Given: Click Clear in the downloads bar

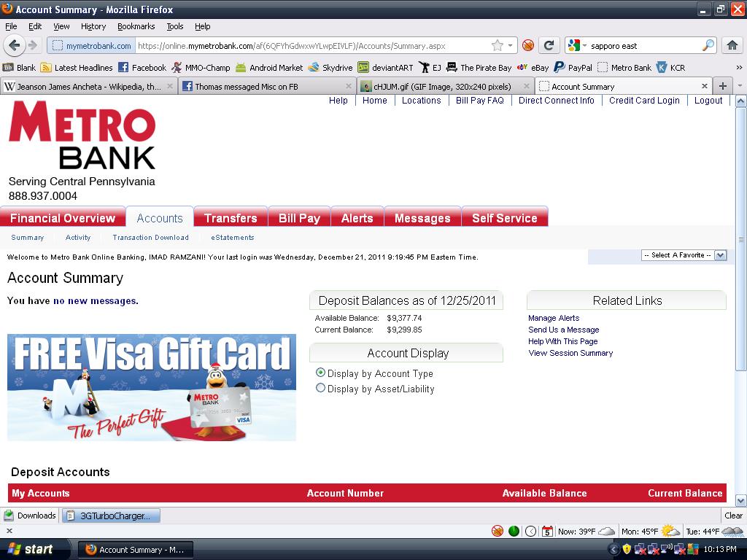Looking at the screenshot, I should pos(733,516).
